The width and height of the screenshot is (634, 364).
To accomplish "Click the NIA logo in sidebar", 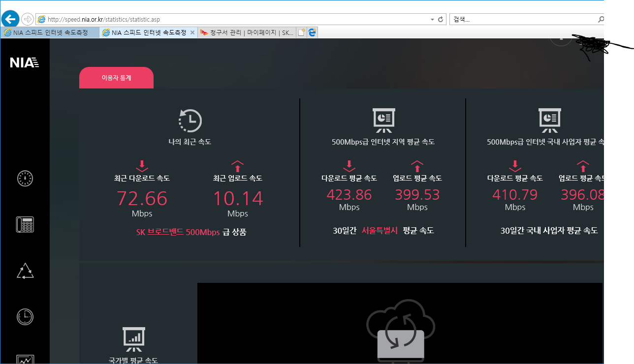I will pos(24,62).
